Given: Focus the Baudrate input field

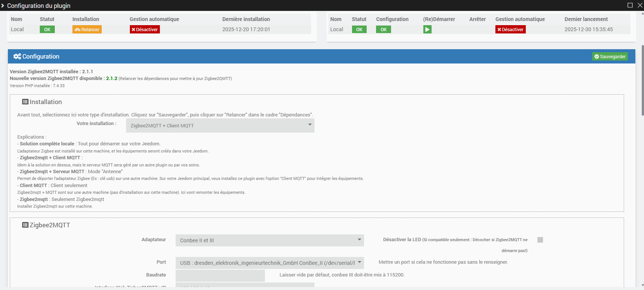Looking at the screenshot, I should (x=220, y=275).
